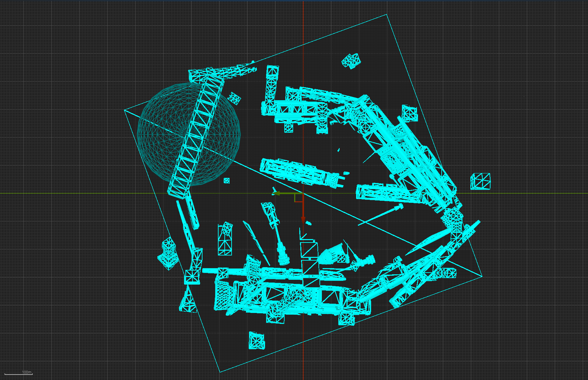Select the lone cube below the structure
Image resolution: width=588 pixels, height=380 pixels.
tap(257, 341)
